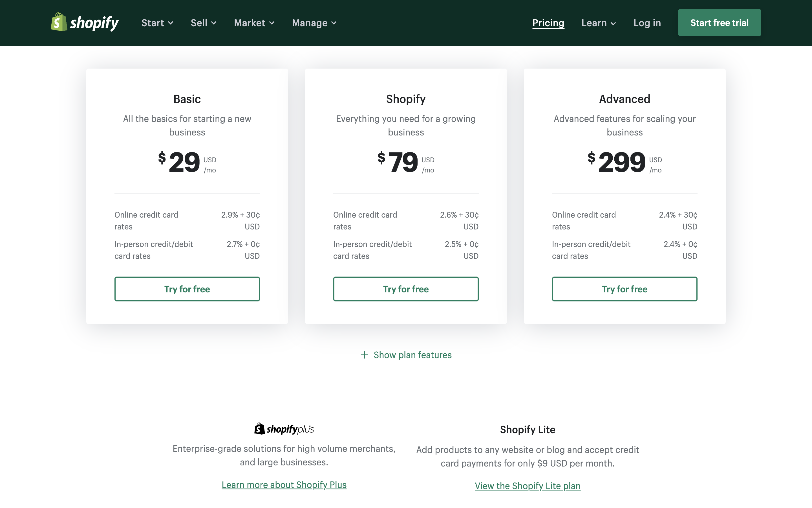Click 'All the basics for starting a new business'
Image resolution: width=812 pixels, height=508 pixels.
[187, 125]
